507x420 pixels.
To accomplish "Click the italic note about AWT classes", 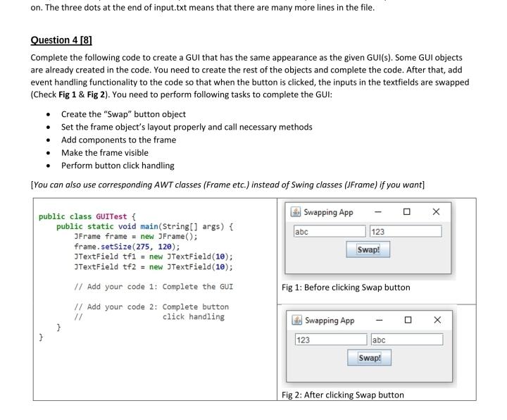I will (x=227, y=185).
